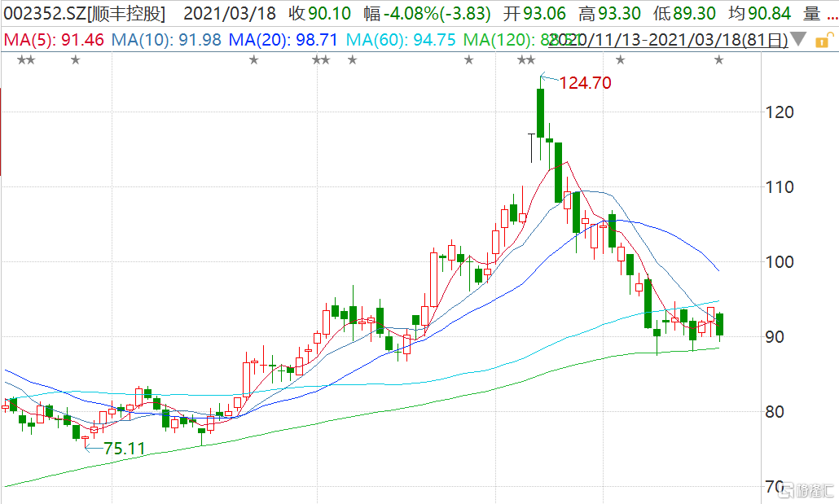Click the date 2021/03/18 in the header
This screenshot has height=504, width=839.
230,13
